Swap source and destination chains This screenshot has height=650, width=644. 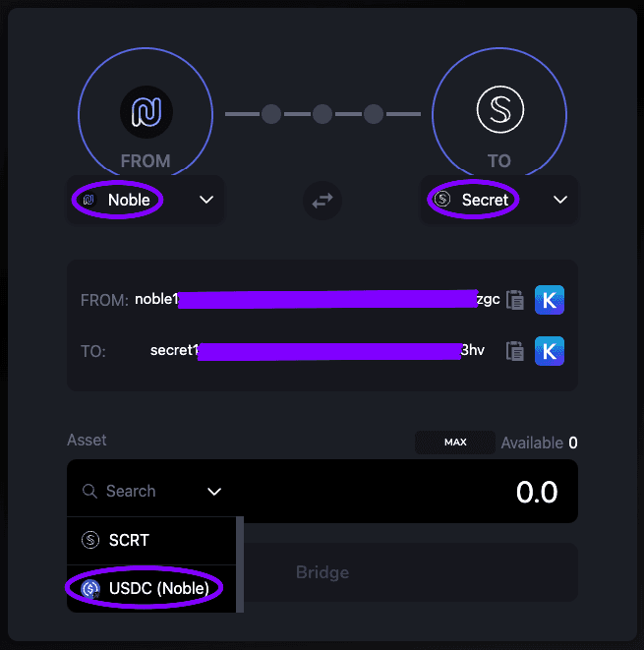(x=322, y=201)
